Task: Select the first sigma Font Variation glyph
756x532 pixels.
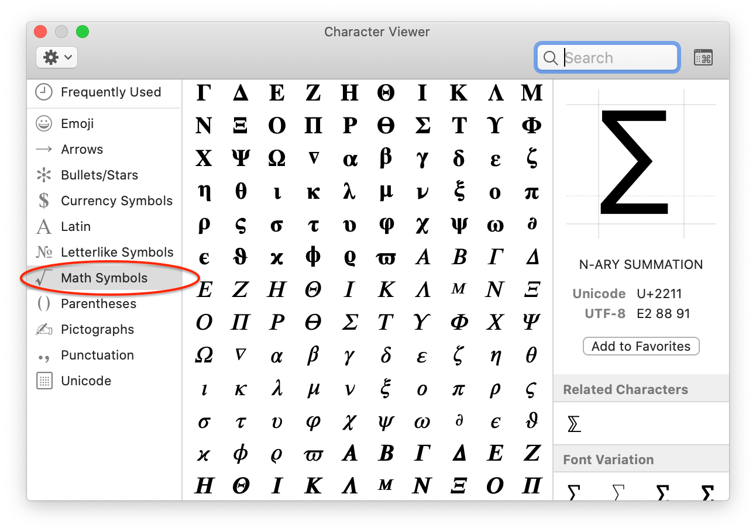Action: click(572, 492)
